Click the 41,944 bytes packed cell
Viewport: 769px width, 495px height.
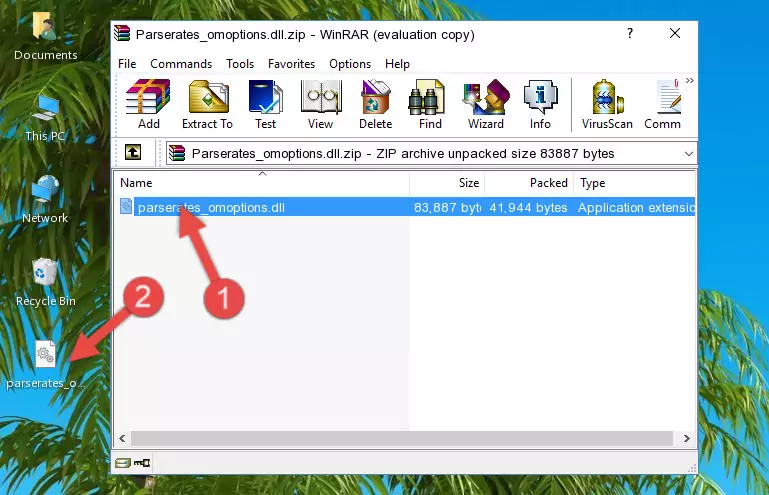pyautogui.click(x=528, y=208)
